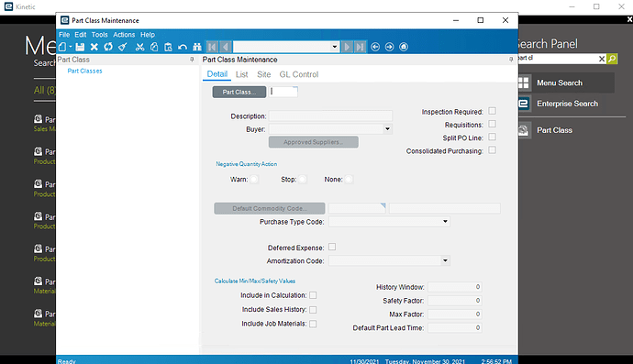
Task: Open the Edit menu
Action: pos(81,35)
